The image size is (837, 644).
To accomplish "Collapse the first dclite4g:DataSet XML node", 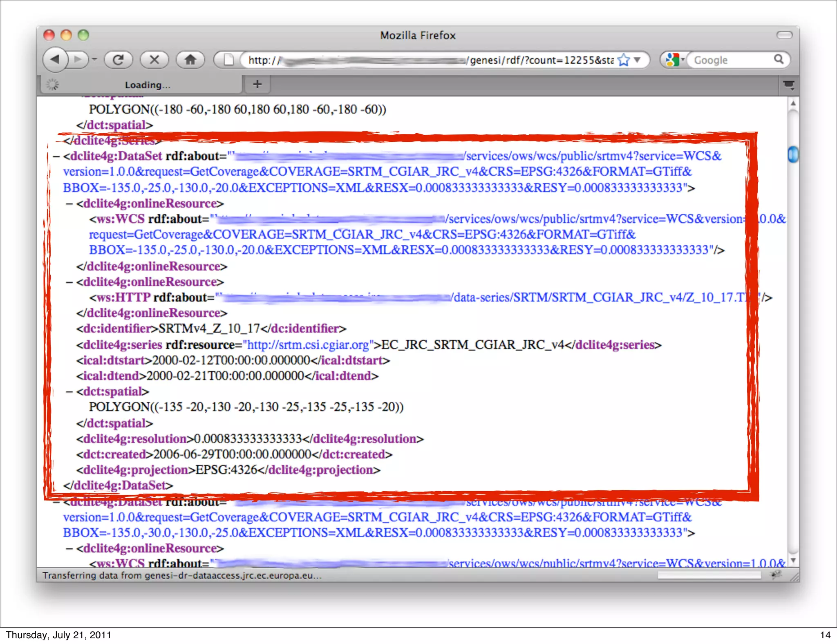I will point(56,157).
